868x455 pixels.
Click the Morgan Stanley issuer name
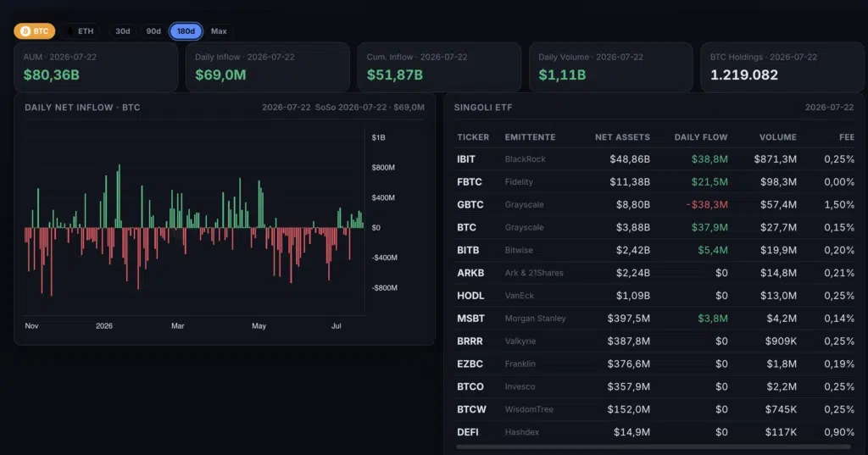click(535, 319)
